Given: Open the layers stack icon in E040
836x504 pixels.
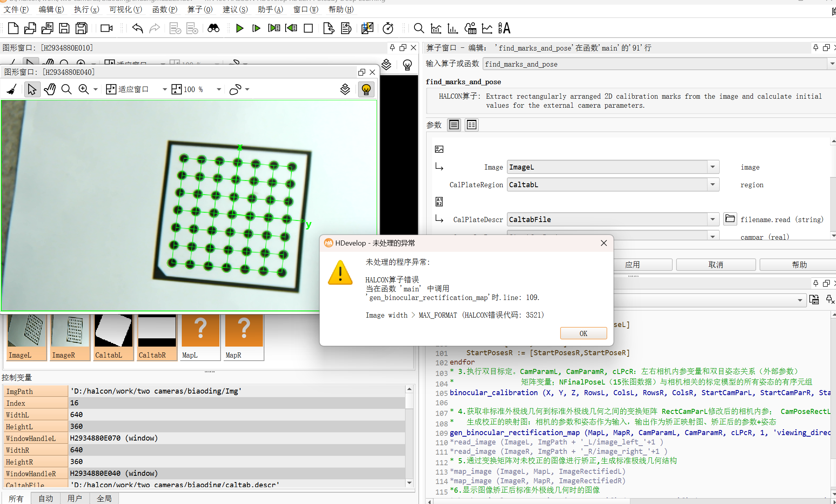Looking at the screenshot, I should coord(345,90).
